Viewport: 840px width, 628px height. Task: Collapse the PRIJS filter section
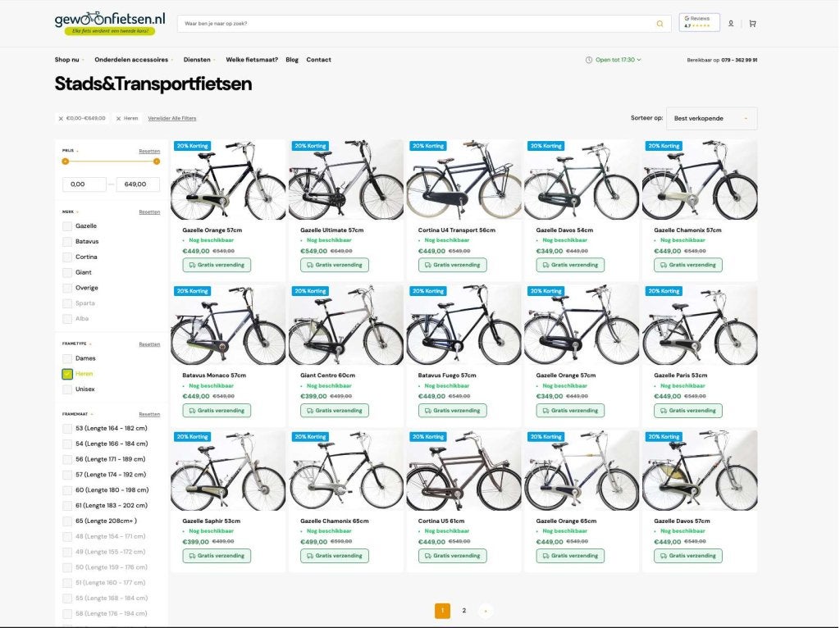[71, 151]
